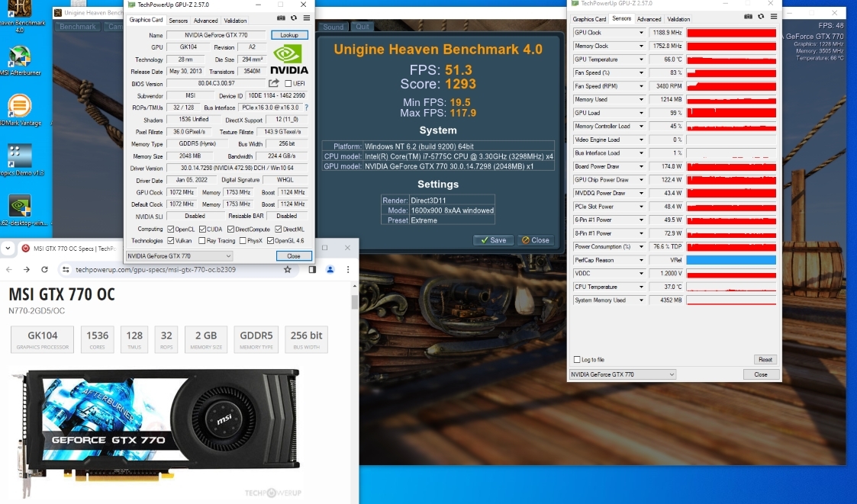Click the Chrome page vertical scrollbar
The height and width of the screenshot is (504, 857).
(354, 302)
